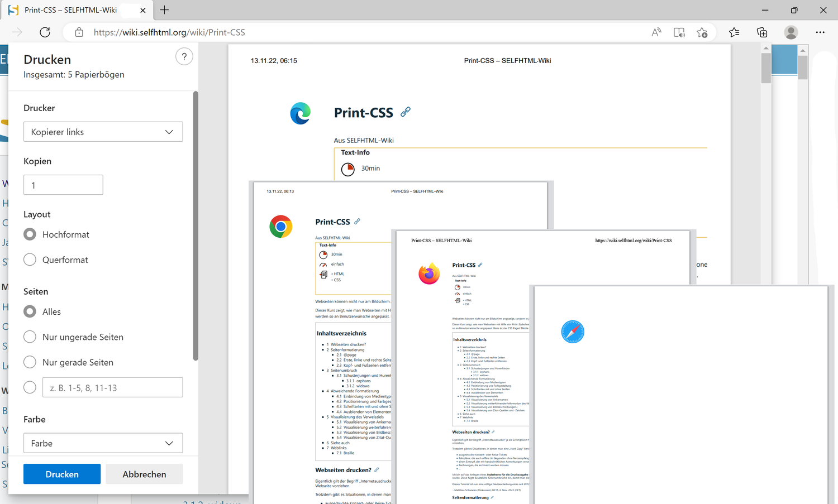Click the page scrollbar on the far right
Image resolution: width=838 pixels, height=504 pixels.
(803, 69)
